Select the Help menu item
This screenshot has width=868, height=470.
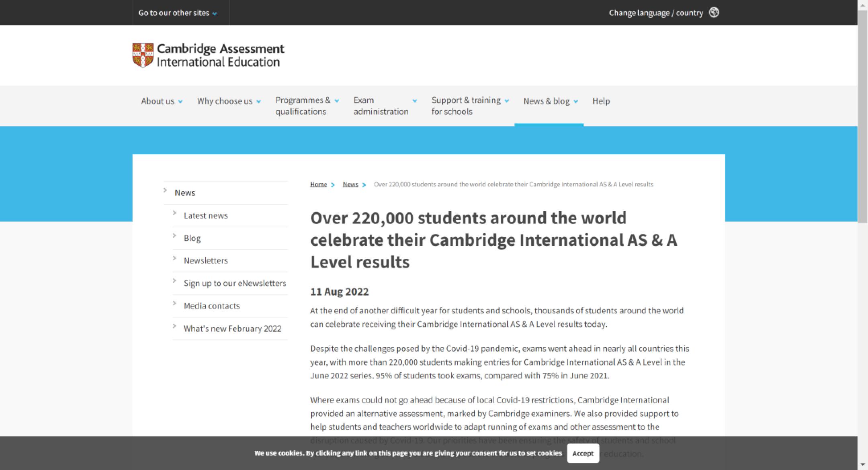point(601,101)
